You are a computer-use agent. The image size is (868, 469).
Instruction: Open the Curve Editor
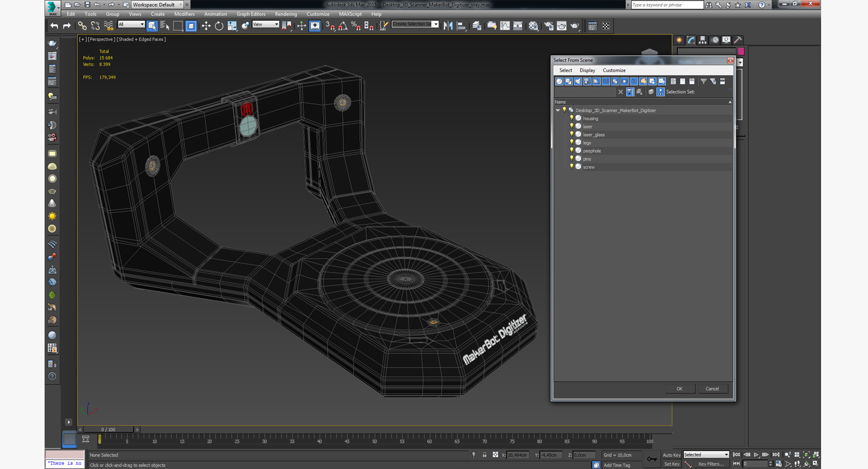tap(504, 25)
